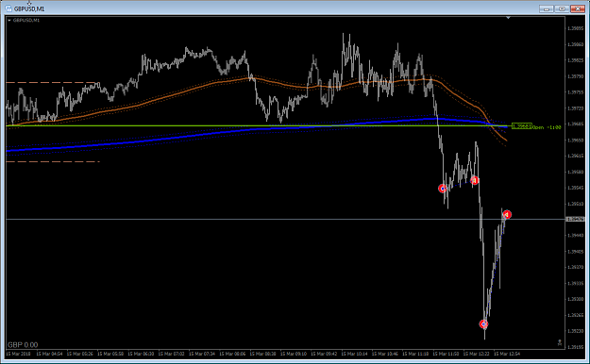Screen dimensions: 590x364
Task: Click the 1.39545 price axis label
Action: pyautogui.click(x=576, y=188)
